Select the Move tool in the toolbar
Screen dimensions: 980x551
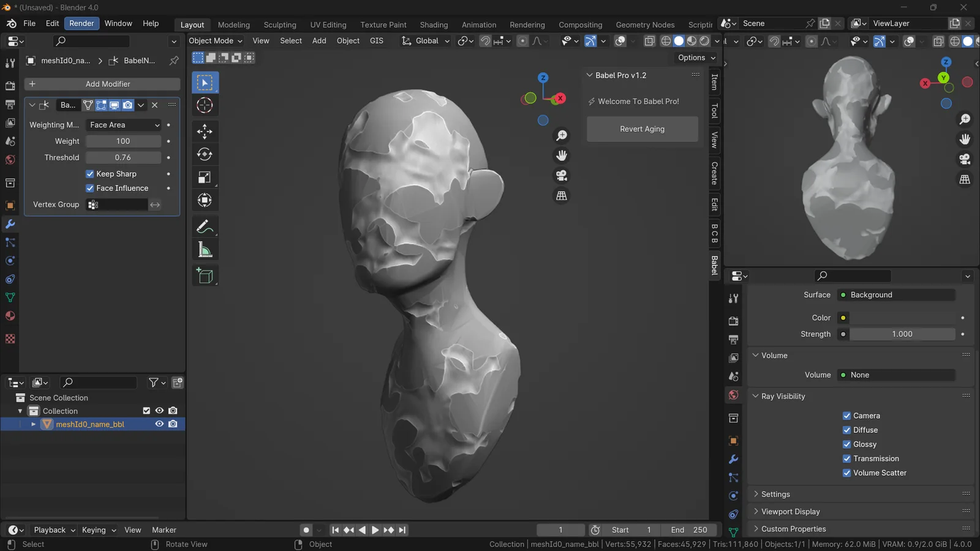[205, 131]
